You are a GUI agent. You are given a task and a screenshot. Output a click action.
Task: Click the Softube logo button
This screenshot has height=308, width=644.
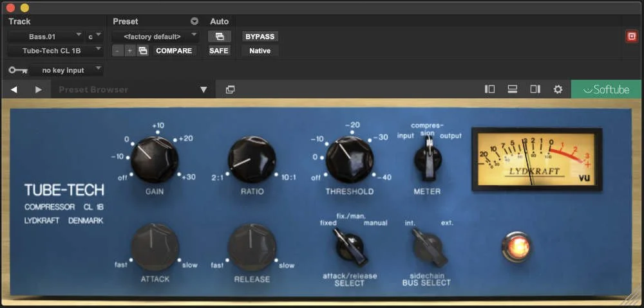(606, 89)
